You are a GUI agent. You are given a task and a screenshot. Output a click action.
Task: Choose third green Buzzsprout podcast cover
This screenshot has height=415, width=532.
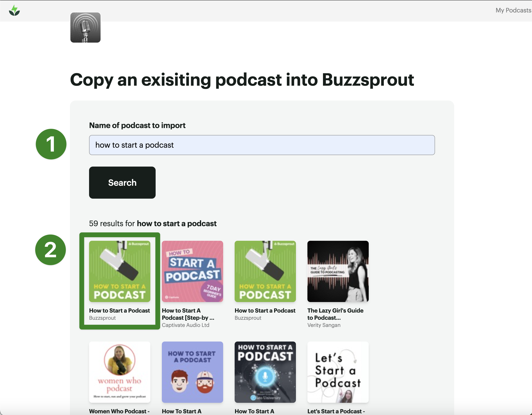pos(265,271)
